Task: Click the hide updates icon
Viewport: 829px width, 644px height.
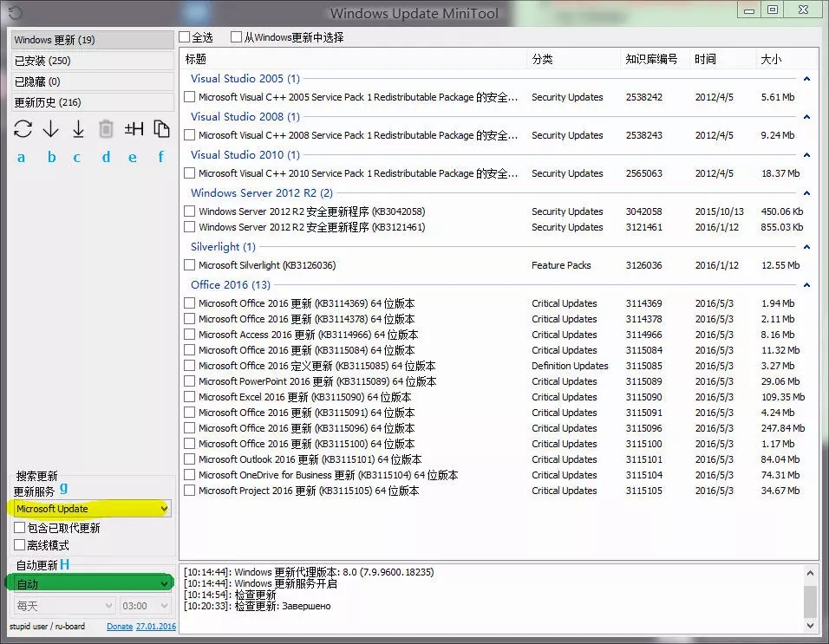Action: click(134, 129)
